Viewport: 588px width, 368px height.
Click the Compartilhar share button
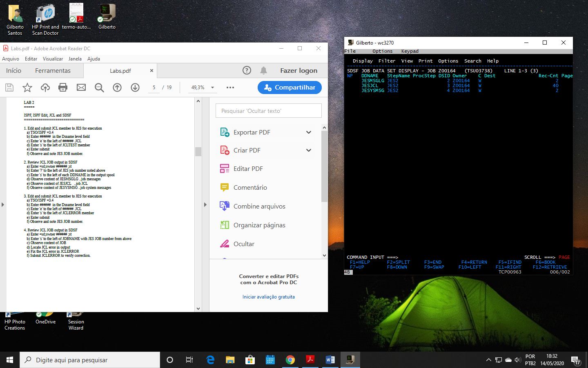pos(290,88)
